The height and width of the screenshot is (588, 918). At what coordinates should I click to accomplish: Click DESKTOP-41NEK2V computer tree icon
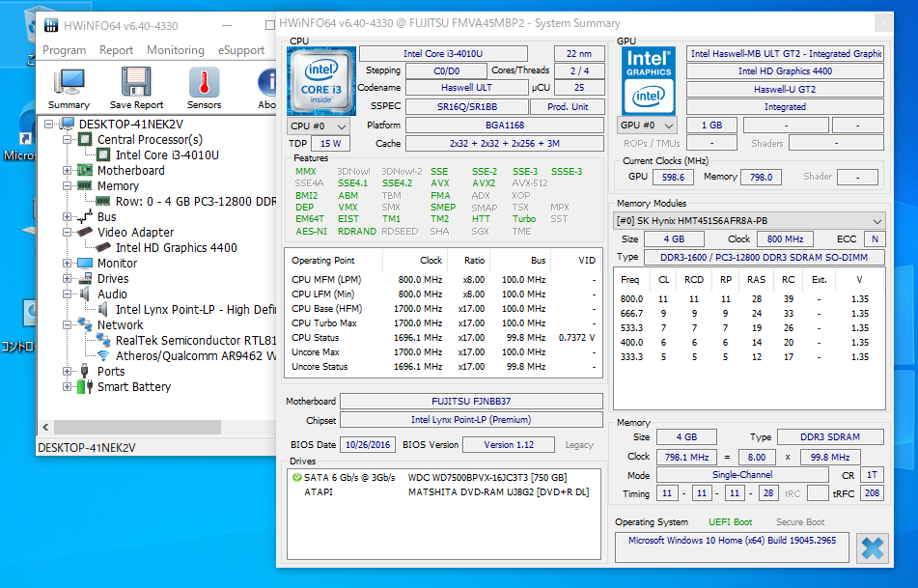pyautogui.click(x=68, y=125)
